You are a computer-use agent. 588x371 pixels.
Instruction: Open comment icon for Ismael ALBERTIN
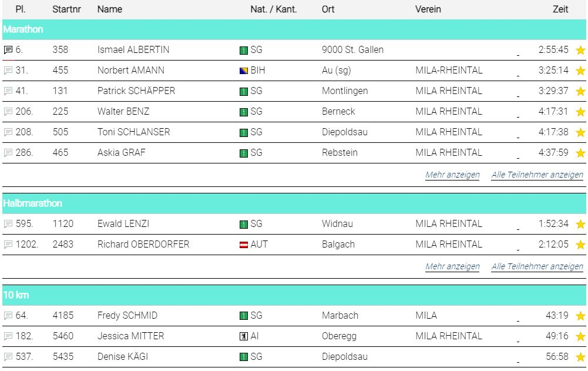[x=8, y=50]
